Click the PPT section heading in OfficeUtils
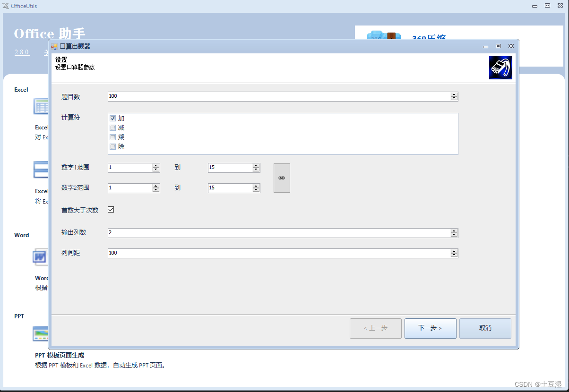The width and height of the screenshot is (569, 392). click(x=19, y=316)
